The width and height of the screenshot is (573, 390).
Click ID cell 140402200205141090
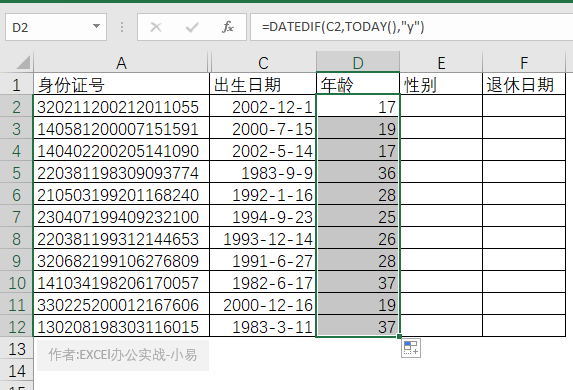tap(121, 150)
